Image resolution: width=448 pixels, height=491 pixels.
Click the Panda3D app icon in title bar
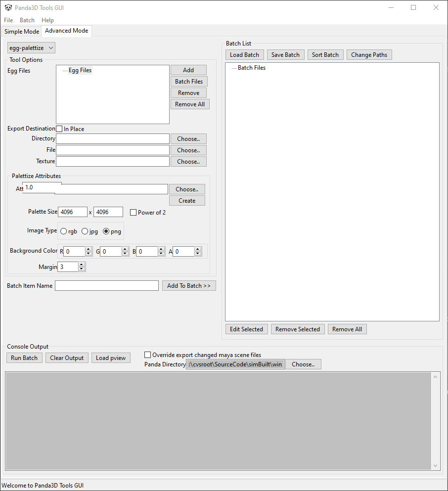point(8,7)
